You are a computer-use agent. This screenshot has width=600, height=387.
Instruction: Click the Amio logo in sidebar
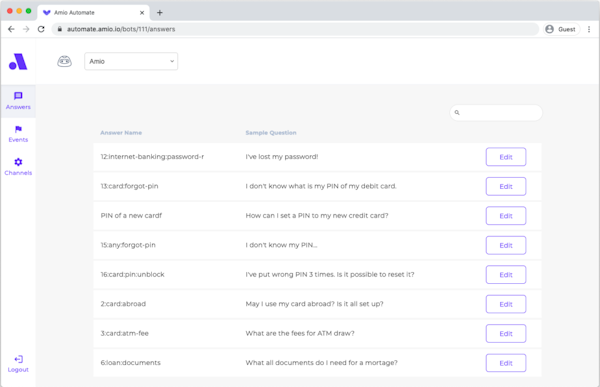point(18,62)
